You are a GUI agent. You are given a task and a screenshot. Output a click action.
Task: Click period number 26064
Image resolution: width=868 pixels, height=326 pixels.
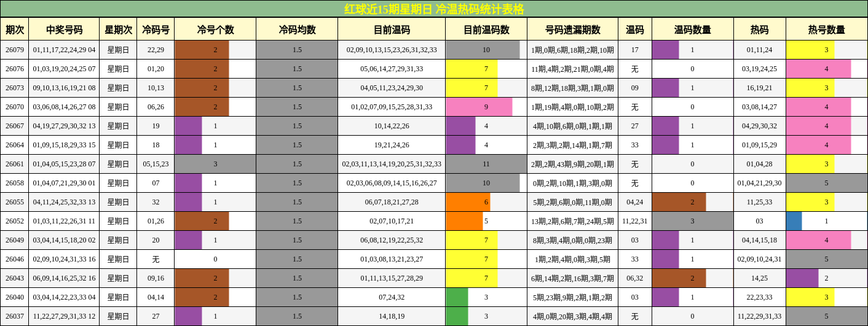click(x=15, y=145)
